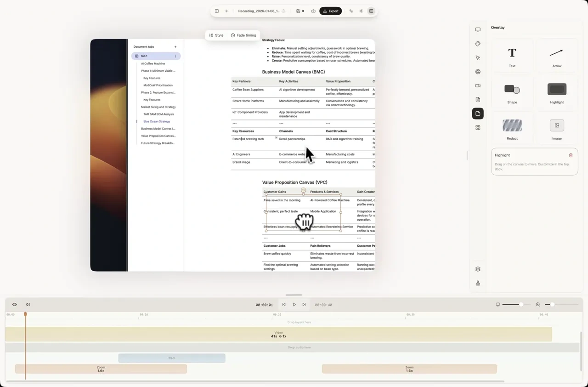This screenshot has width=588, height=387.
Task: Select Business Model Canvas outline item
Action: 158,129
